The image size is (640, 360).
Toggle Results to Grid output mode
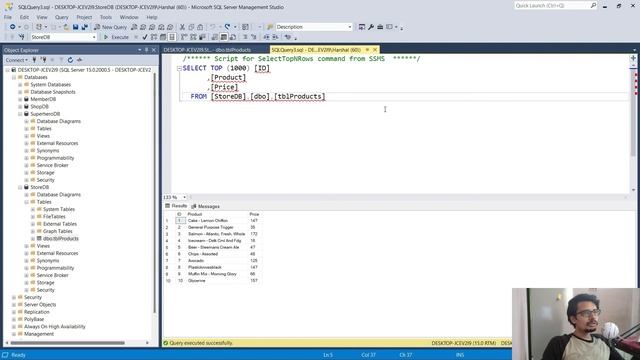224,37
